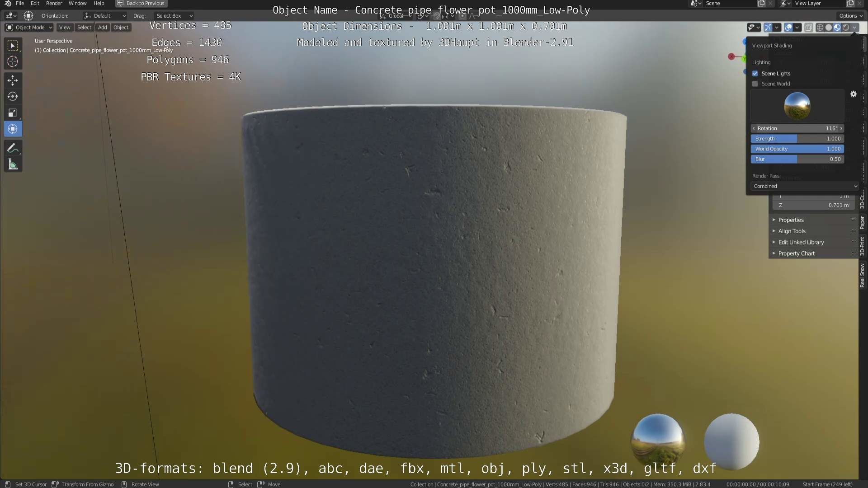Select the Annotate tool
Image resolution: width=868 pixels, height=488 pixels.
pyautogui.click(x=13, y=148)
